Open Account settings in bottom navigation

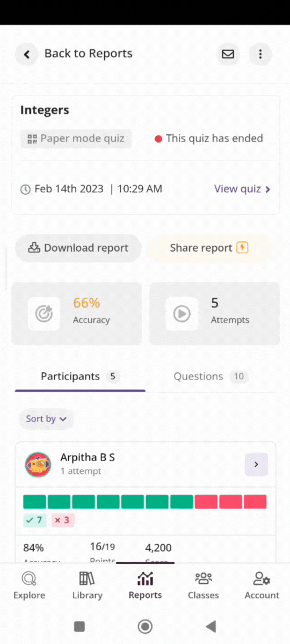click(262, 586)
